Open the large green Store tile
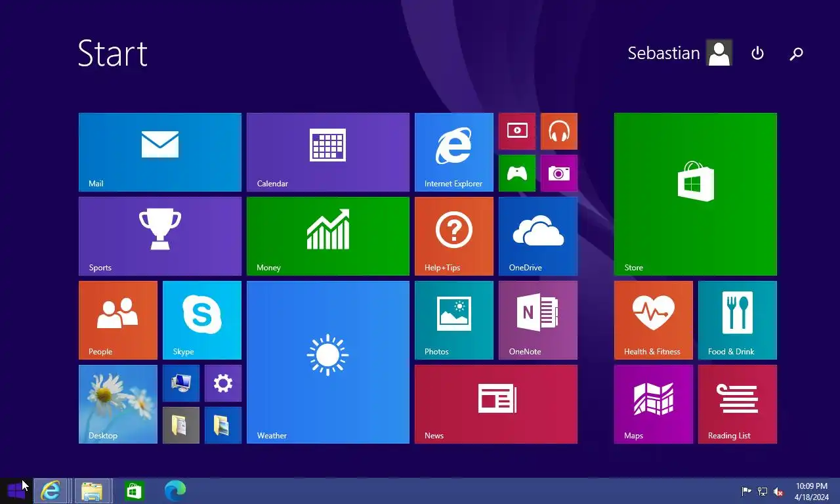The image size is (840, 504). [x=696, y=194]
